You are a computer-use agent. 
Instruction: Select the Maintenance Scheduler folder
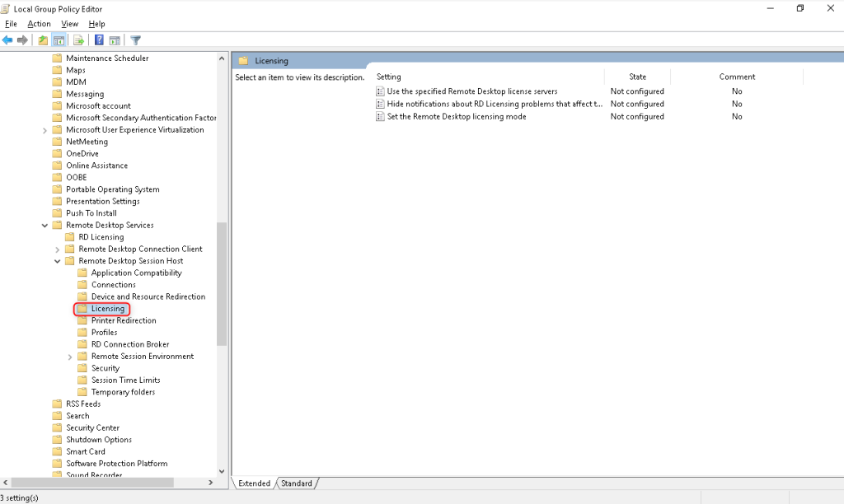[x=108, y=58]
